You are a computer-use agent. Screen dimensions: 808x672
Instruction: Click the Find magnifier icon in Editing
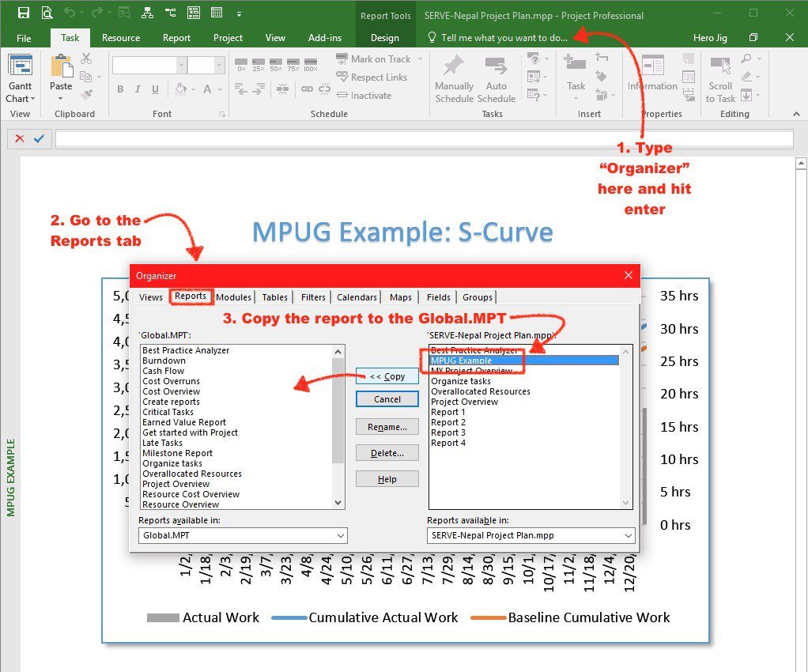click(746, 59)
